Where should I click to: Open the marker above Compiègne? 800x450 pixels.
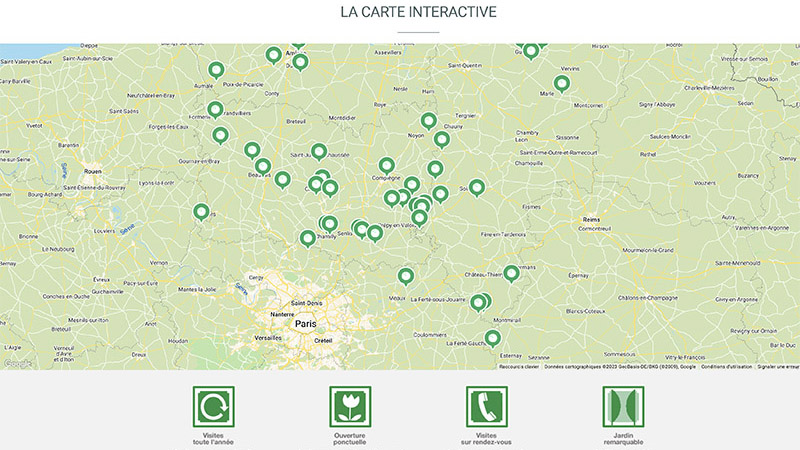pyautogui.click(x=387, y=165)
